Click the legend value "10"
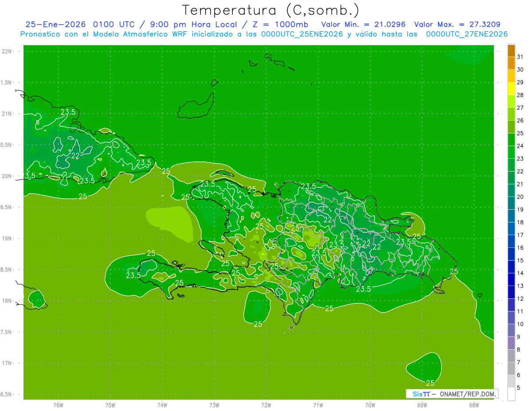Viewport: 532px width, 411px height. click(520, 324)
